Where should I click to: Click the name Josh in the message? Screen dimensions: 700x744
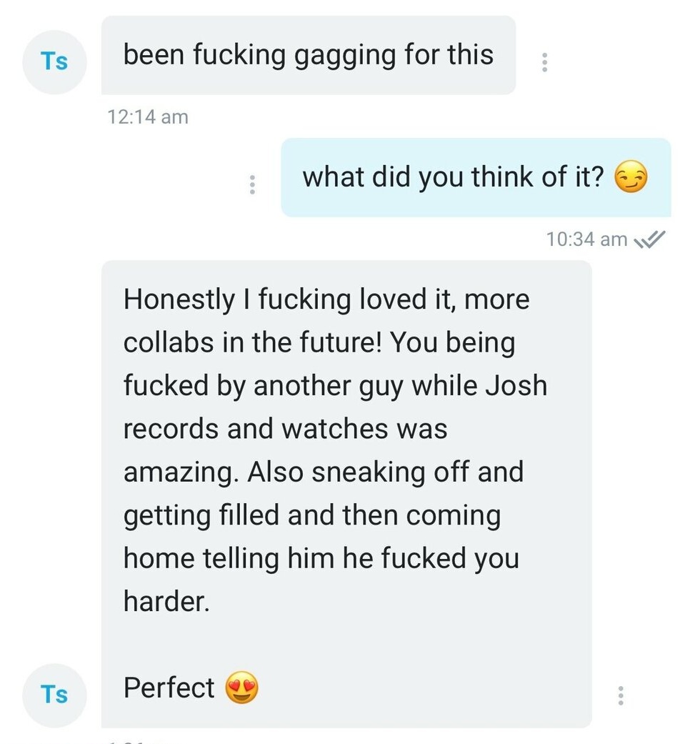coord(516,386)
